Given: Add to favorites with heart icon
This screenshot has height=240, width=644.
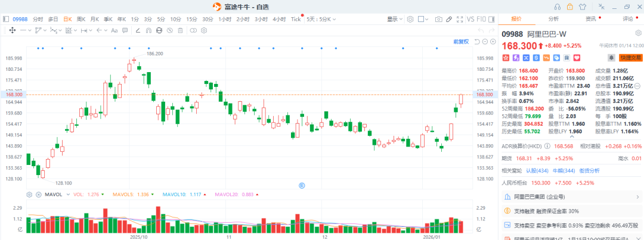Looking at the screenshot, I should pos(577,57).
